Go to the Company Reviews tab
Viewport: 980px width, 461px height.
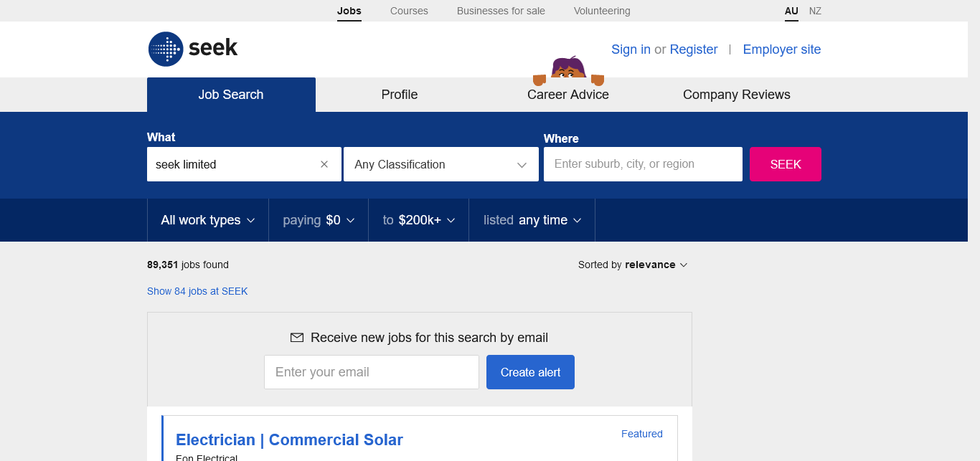pyautogui.click(x=736, y=95)
